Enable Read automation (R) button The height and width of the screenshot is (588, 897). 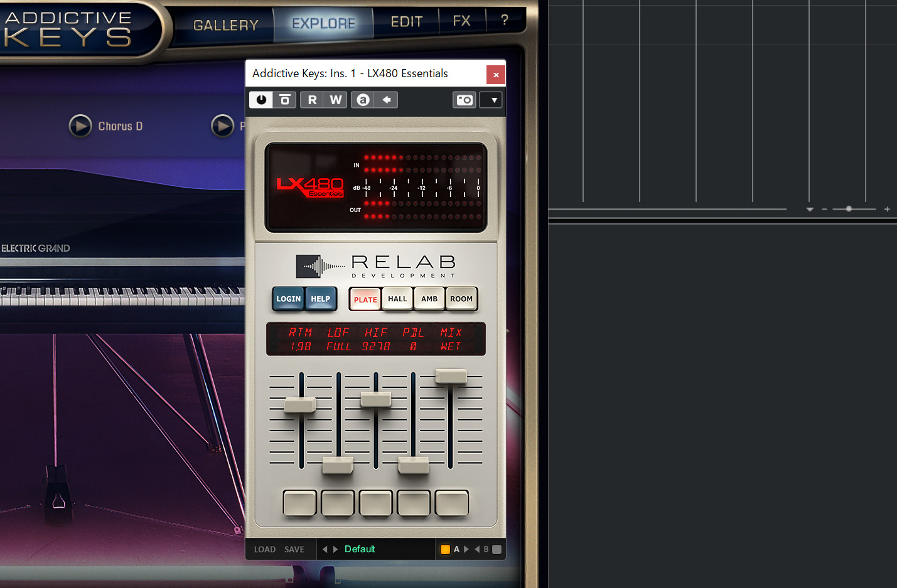pyautogui.click(x=312, y=100)
